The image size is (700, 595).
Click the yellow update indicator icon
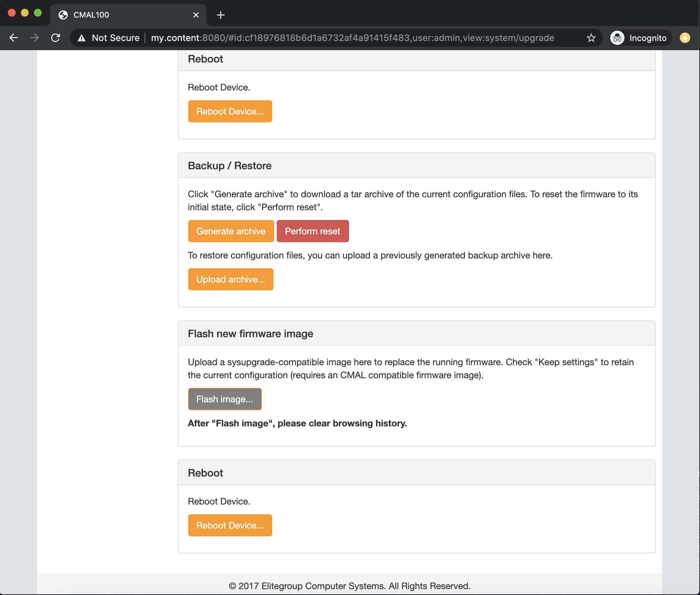[684, 38]
